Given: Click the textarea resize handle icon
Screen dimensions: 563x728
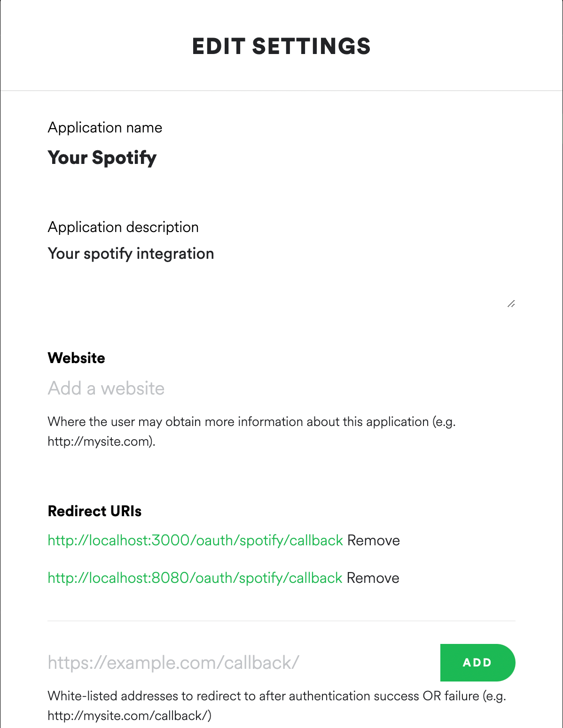Looking at the screenshot, I should pyautogui.click(x=511, y=304).
